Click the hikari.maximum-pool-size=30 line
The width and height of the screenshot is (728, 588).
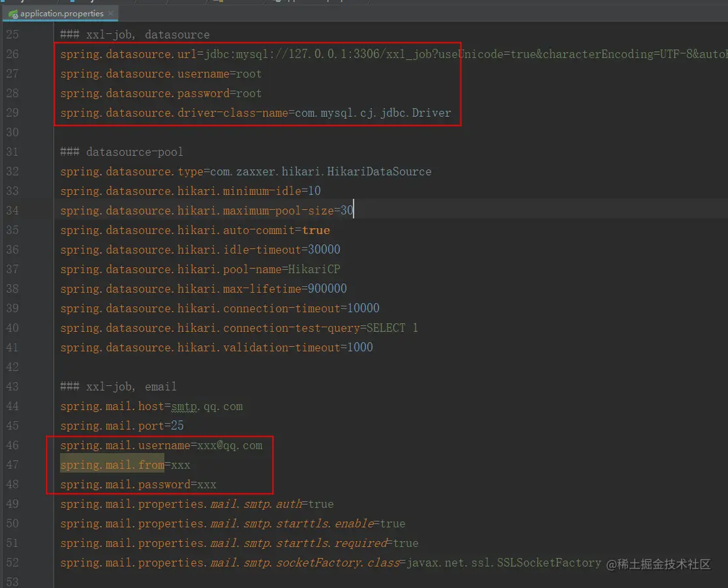click(207, 211)
